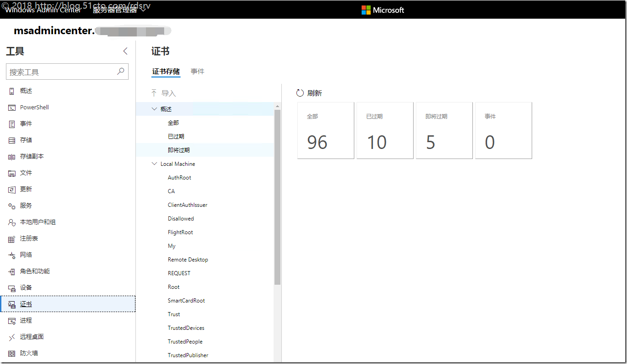Click the Devices (设备) sidebar icon
The width and height of the screenshot is (627, 364).
click(x=12, y=288)
